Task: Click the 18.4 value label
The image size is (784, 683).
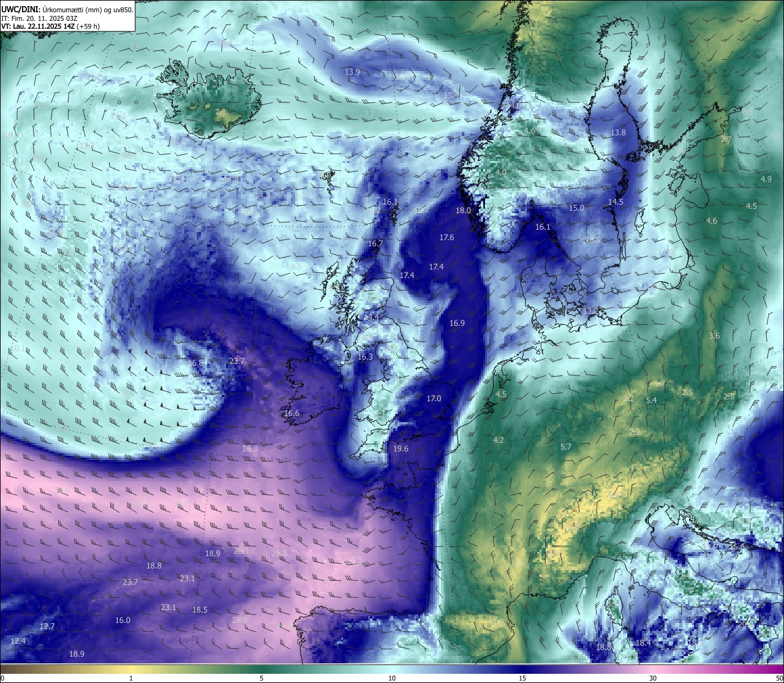Action: coord(643,643)
